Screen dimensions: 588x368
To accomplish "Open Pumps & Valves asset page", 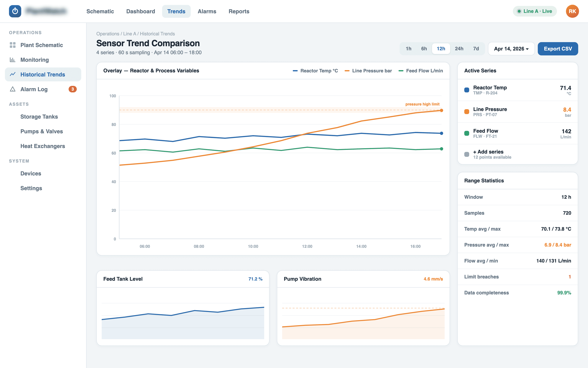I will coord(43,131).
